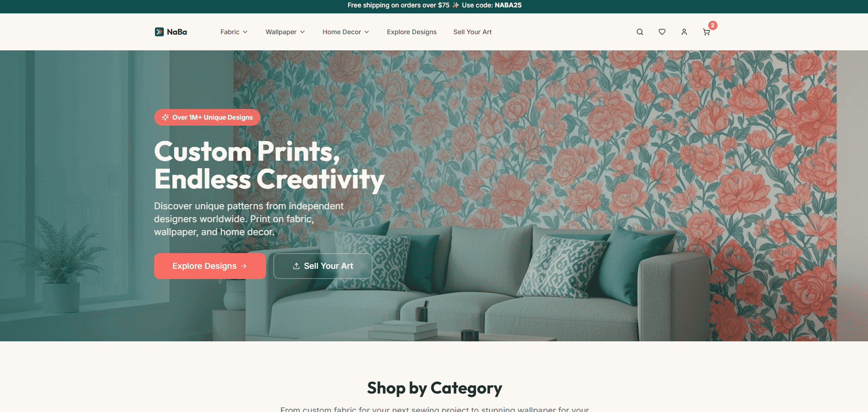Click the Over 1M+ Unique Designs badge
The image size is (868, 412).
[207, 117]
